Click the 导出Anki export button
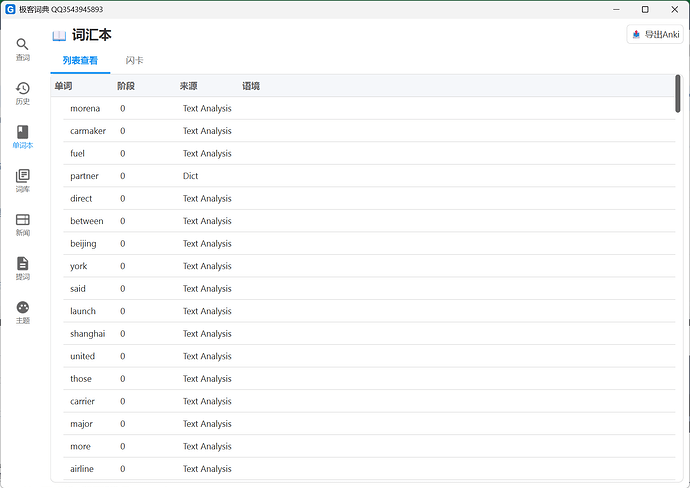 click(655, 34)
